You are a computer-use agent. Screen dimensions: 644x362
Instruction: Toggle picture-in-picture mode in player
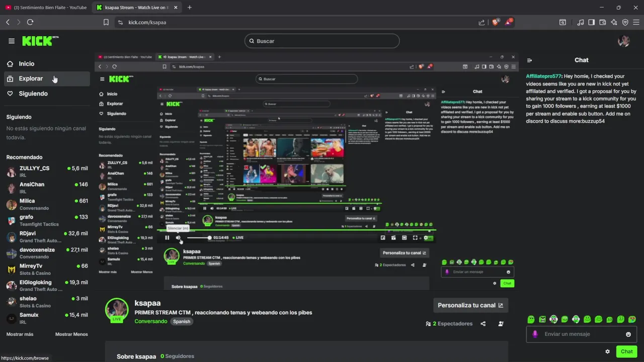coord(383,238)
